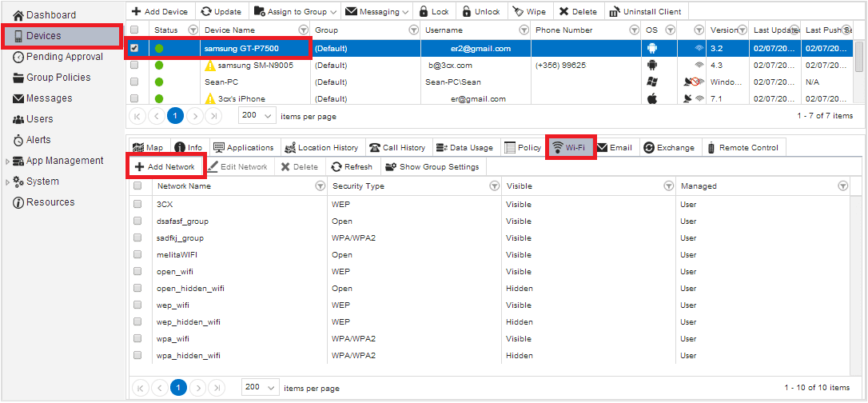Click the Update toolbar button
Image resolution: width=868 pixels, height=403 pixels.
(x=221, y=12)
